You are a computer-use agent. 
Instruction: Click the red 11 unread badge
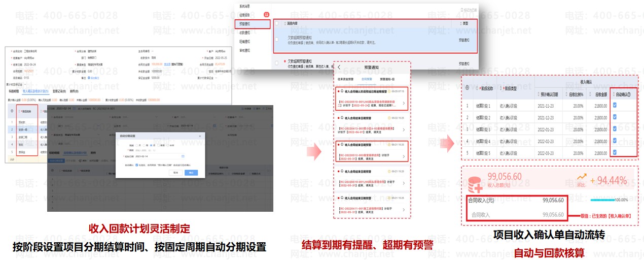tap(267, 15)
